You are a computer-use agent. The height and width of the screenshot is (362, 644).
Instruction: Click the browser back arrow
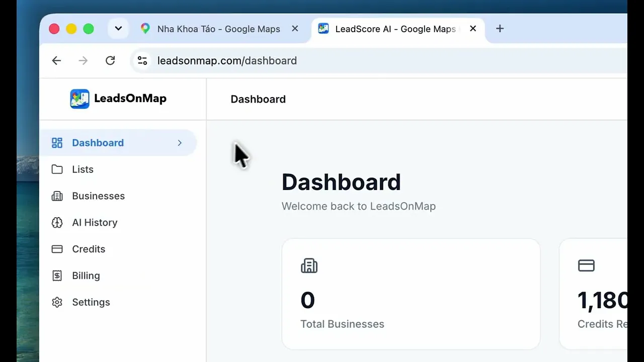click(x=56, y=61)
